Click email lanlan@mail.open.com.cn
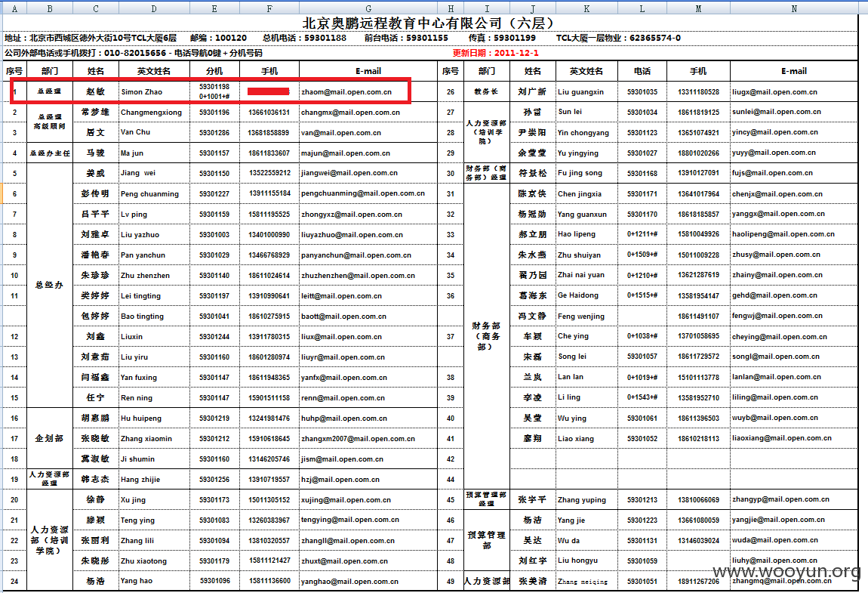 tap(777, 377)
